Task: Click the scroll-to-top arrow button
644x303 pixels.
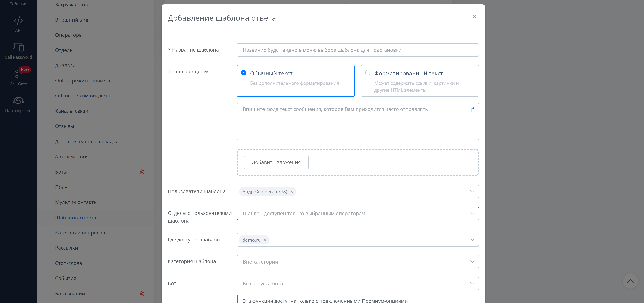Action: tap(630, 281)
